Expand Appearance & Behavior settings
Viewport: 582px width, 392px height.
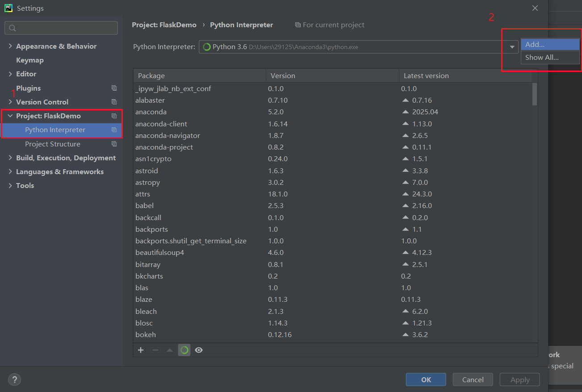pyautogui.click(x=10, y=46)
